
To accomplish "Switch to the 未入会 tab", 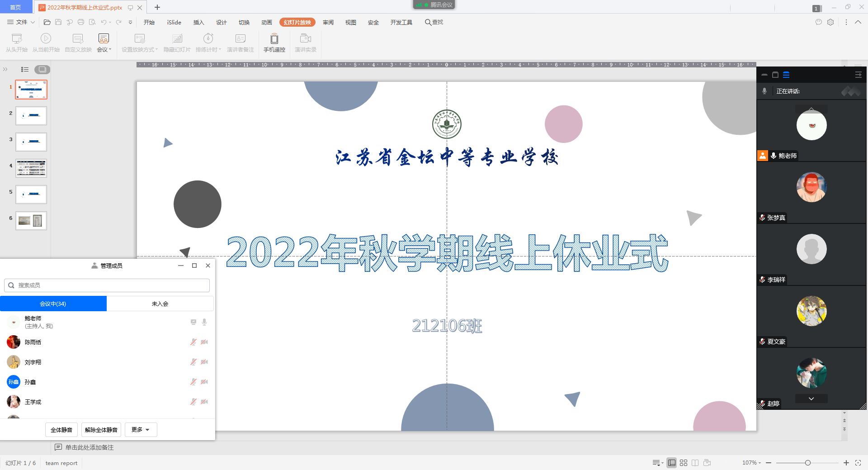I will tap(160, 304).
